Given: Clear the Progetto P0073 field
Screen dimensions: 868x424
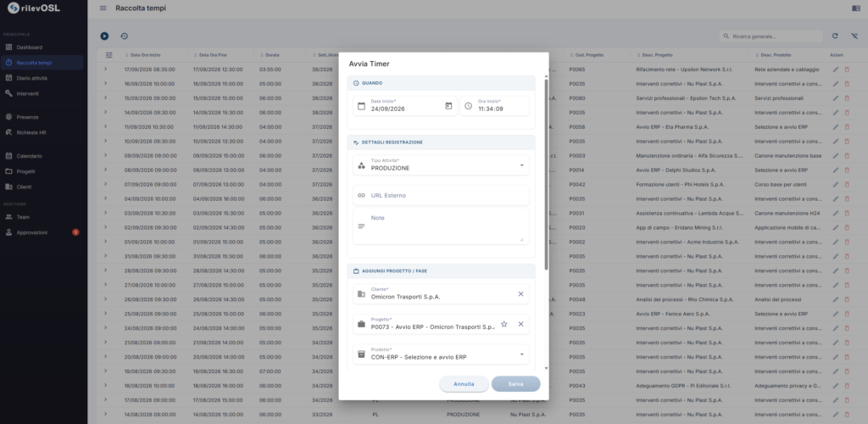Looking at the screenshot, I should [520, 324].
